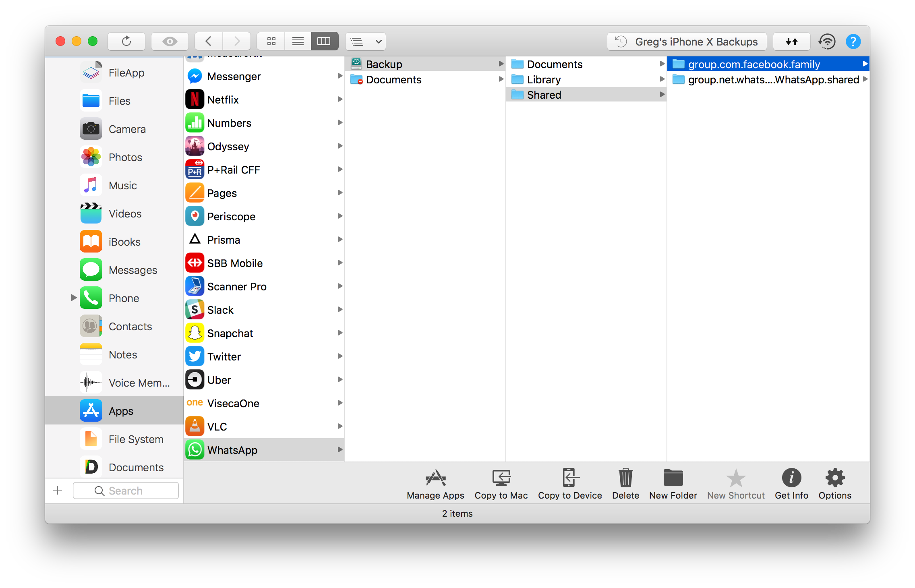Open the sort options dropdown
Viewport: 915px width, 588px height.
tap(366, 41)
